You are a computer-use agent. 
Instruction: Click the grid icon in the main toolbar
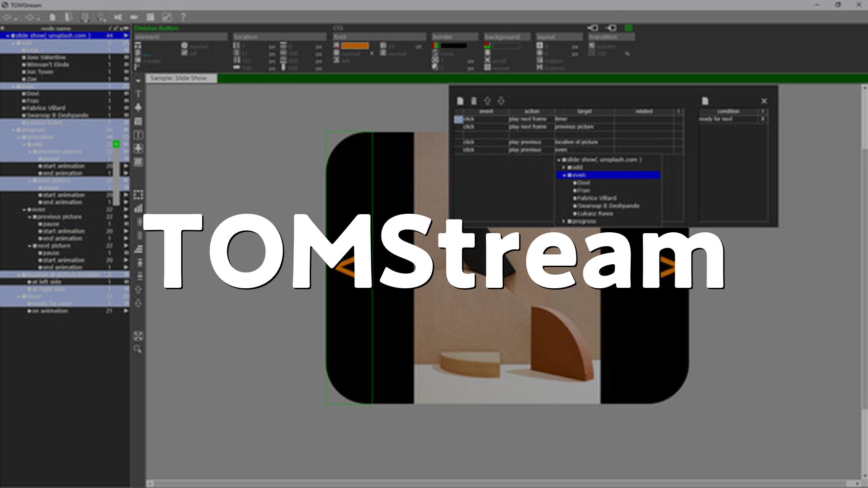pos(151,17)
